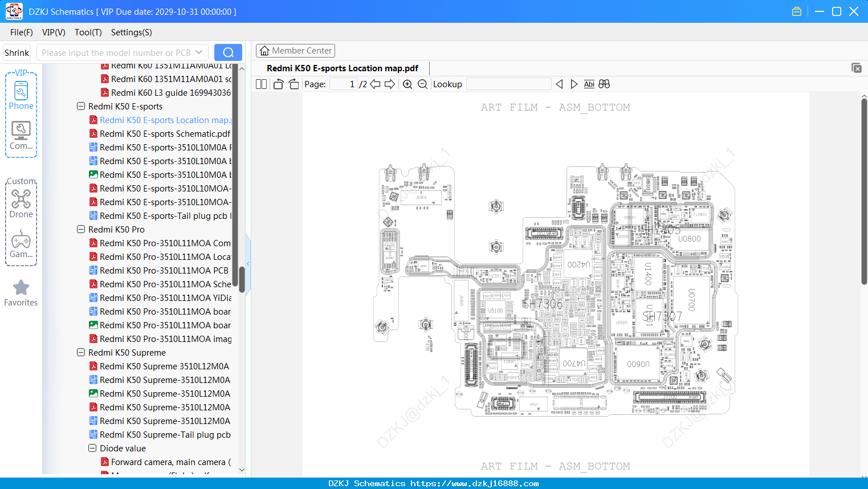Click the yellow toolbox icon in title bar
Viewport: 868px width, 489px height.
click(x=797, y=11)
